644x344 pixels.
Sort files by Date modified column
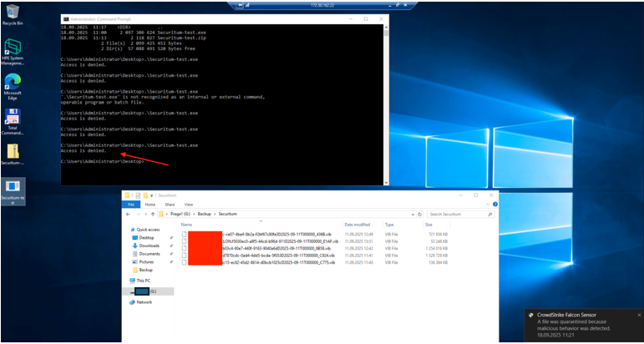click(x=357, y=225)
